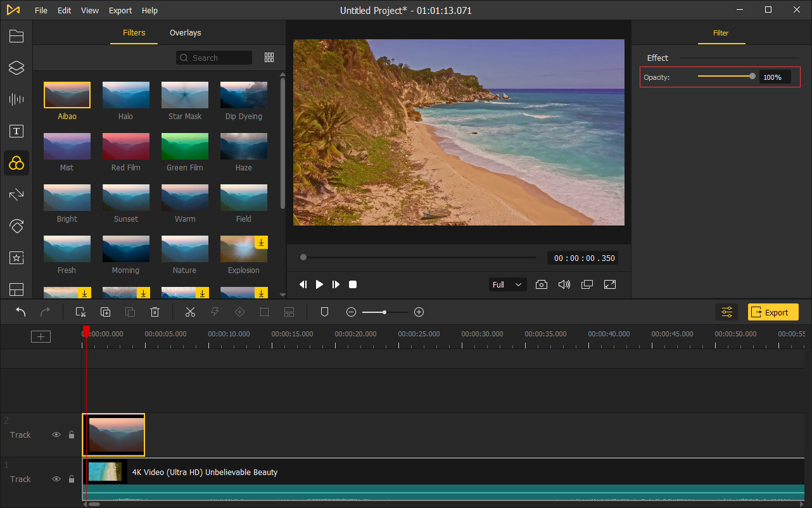
Task: Open the Media import panel
Action: 16,35
